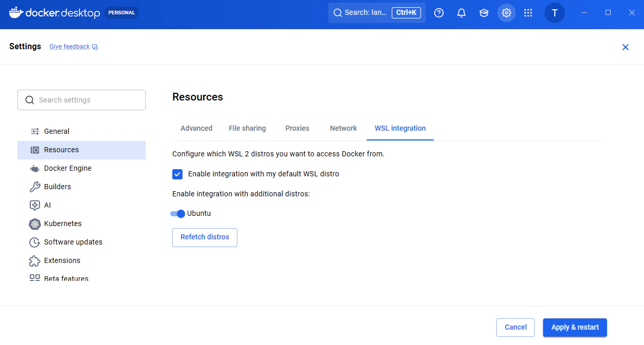Image resolution: width=644 pixels, height=345 pixels.
Task: Click the feedback icon beside Give feedback
Action: tap(95, 47)
